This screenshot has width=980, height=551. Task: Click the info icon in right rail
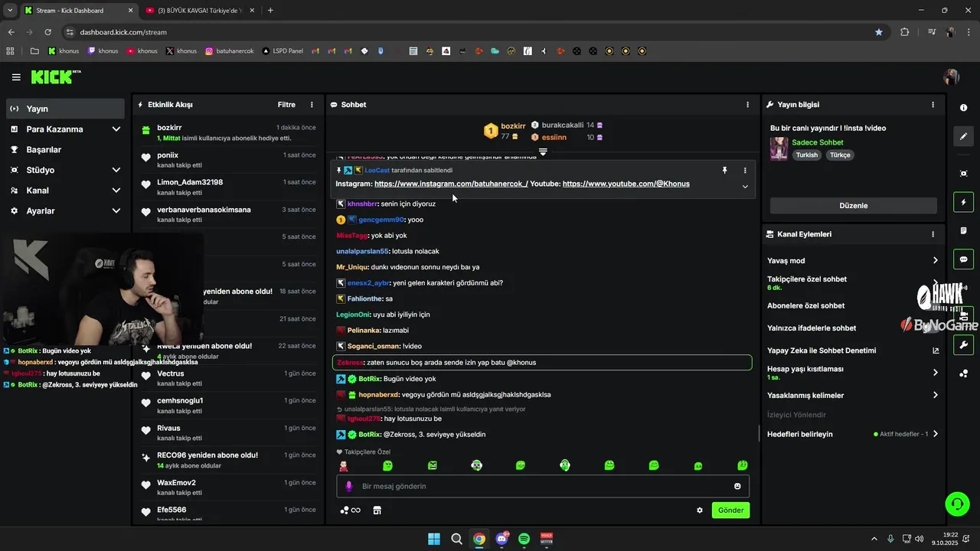[x=963, y=108]
